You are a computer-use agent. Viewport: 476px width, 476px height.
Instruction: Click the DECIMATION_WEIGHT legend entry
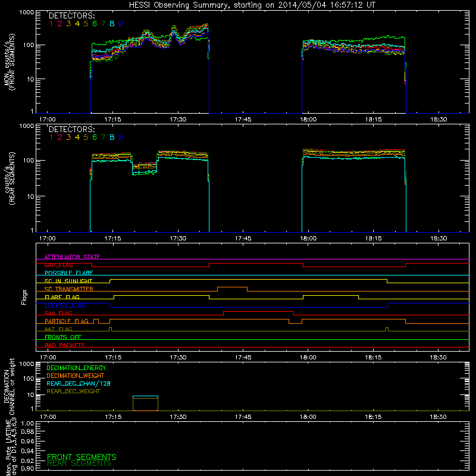pos(76,375)
